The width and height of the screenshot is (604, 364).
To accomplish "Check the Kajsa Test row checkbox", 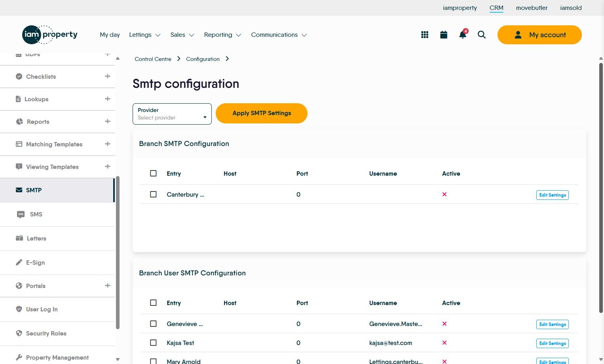I will click(x=154, y=343).
